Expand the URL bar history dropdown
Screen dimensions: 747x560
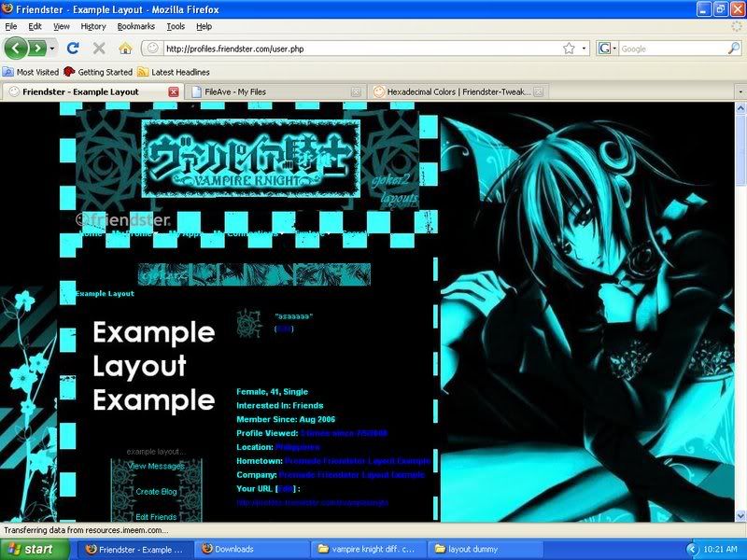[584, 48]
